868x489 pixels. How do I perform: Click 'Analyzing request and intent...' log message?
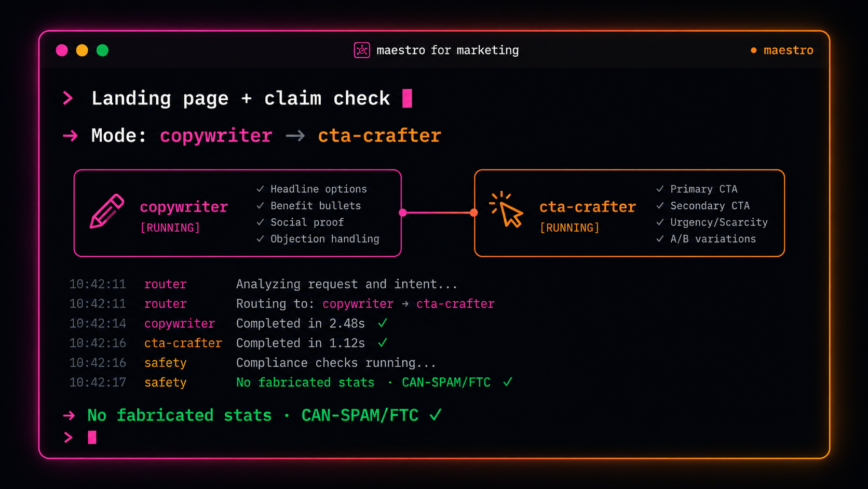pos(347,284)
